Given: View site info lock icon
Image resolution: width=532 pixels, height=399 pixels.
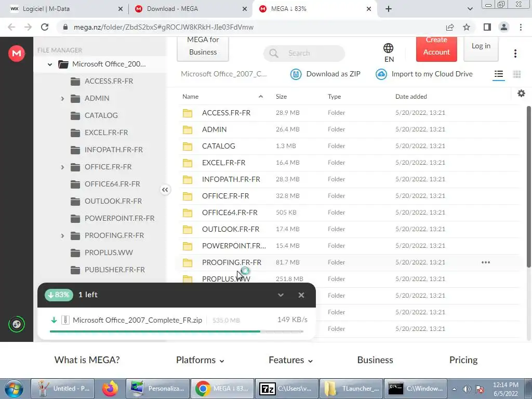Looking at the screenshot, I should (x=65, y=27).
